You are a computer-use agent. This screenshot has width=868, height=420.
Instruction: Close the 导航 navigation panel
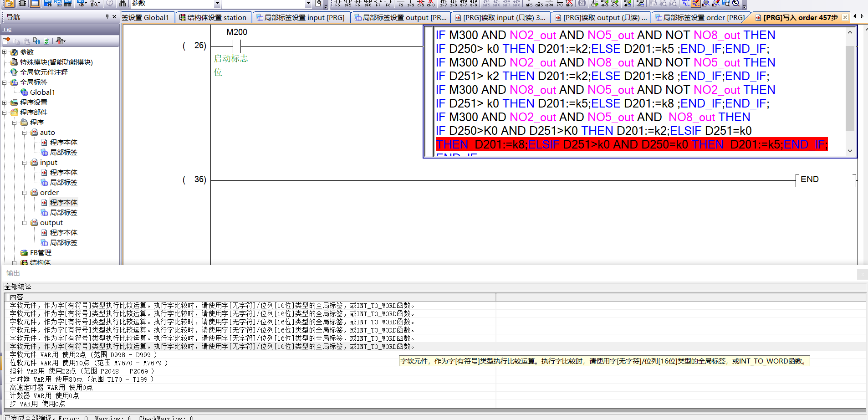pos(114,17)
